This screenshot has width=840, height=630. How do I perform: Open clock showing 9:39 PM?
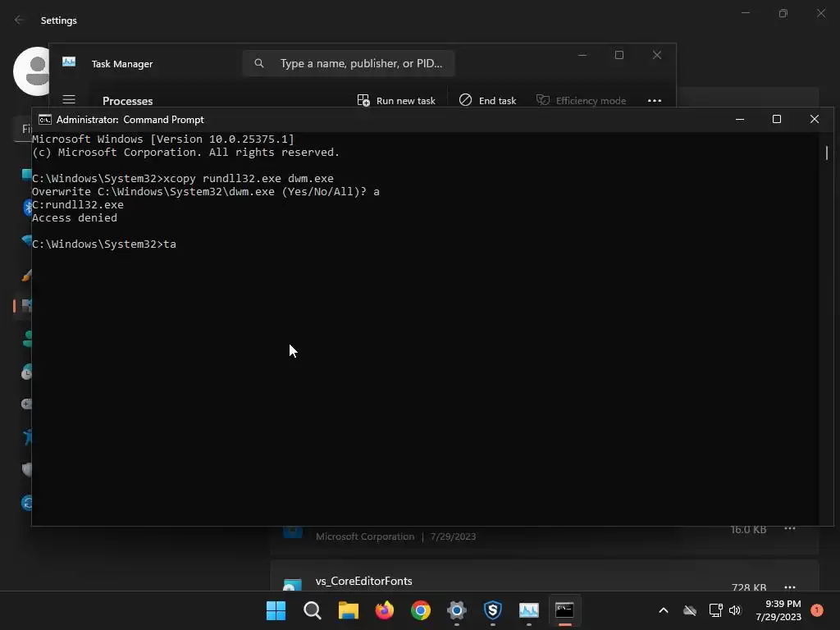[778, 610]
